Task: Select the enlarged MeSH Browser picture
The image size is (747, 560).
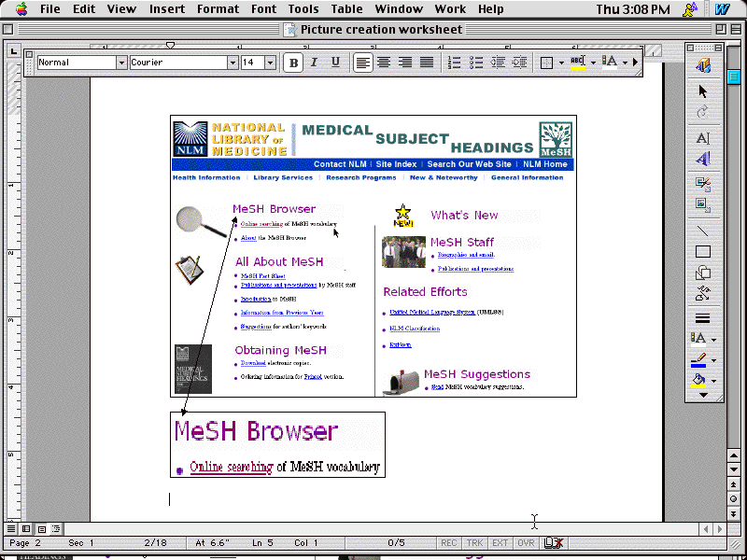Action: (x=277, y=445)
